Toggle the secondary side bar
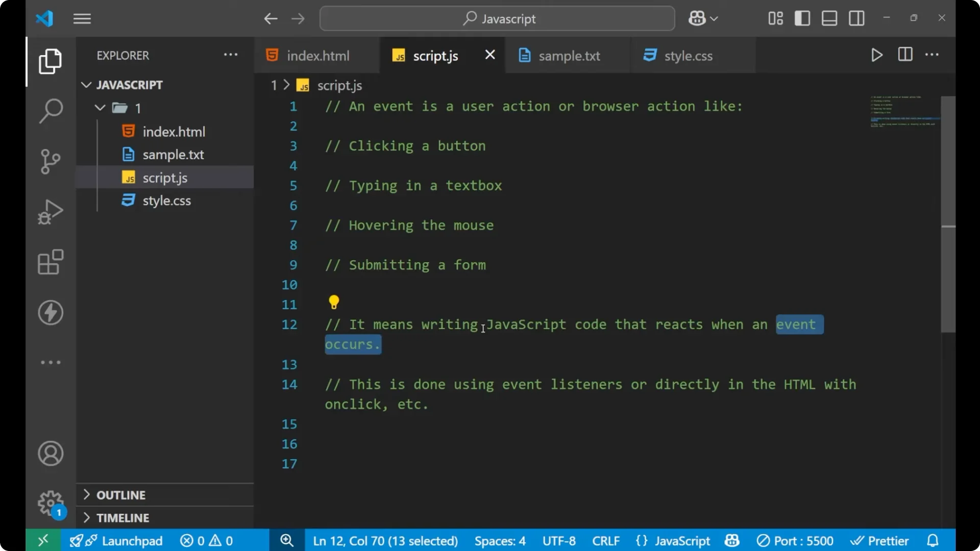 856,18
